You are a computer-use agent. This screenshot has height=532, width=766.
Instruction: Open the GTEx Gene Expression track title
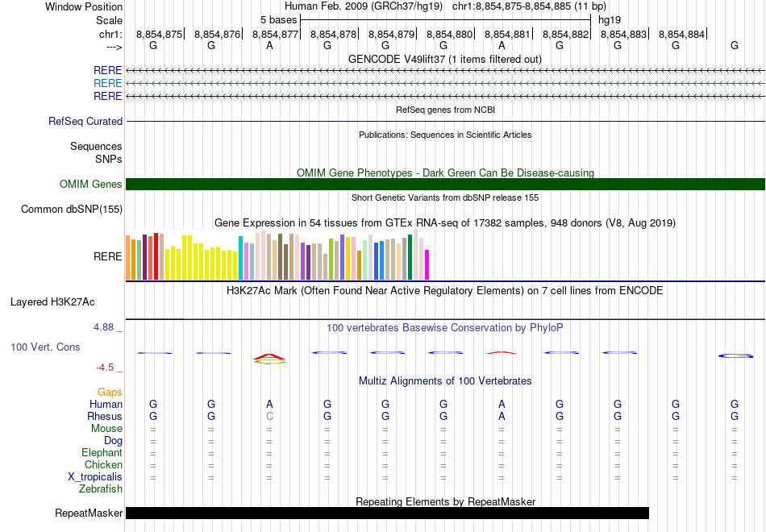[x=445, y=223]
